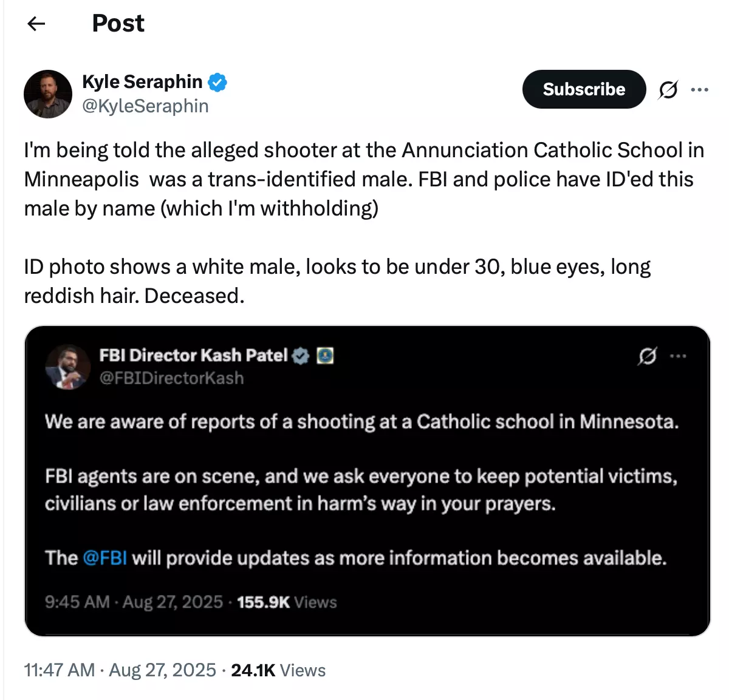Open the main post's more options menu
Viewport: 729px width, 700px height.
pyautogui.click(x=700, y=90)
